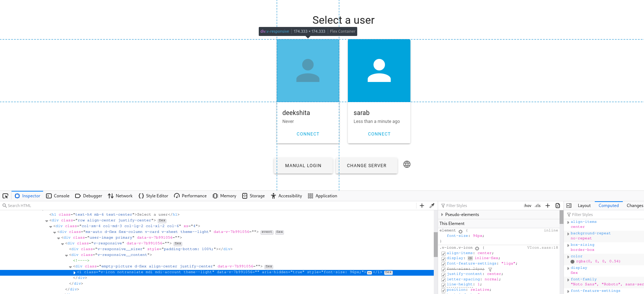The width and height of the screenshot is (644, 294).
Task: Select the h1 text-h4 node in markup
Action: [x=114, y=215]
